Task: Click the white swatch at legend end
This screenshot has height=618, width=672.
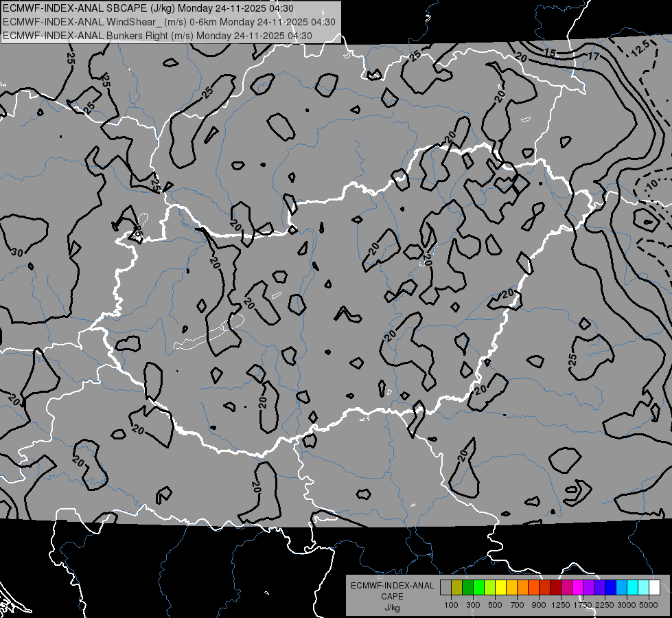Action: tap(654, 587)
